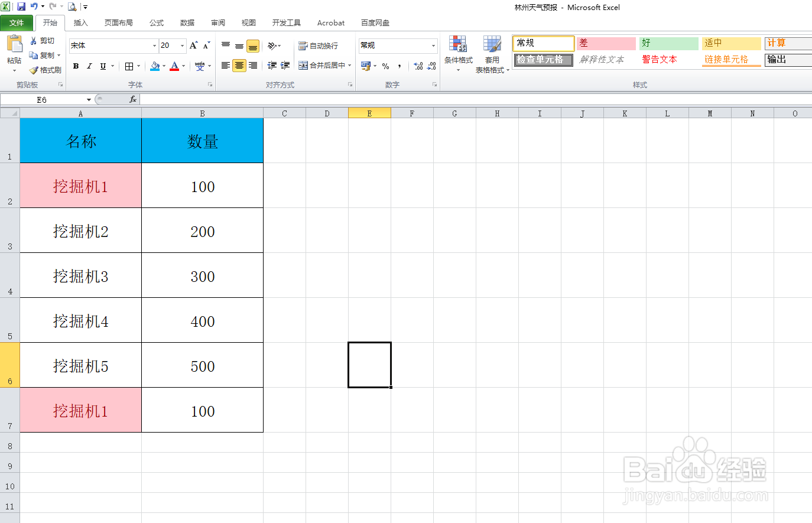Switch to the 页面布局 tab
812x523 pixels.
tap(118, 22)
